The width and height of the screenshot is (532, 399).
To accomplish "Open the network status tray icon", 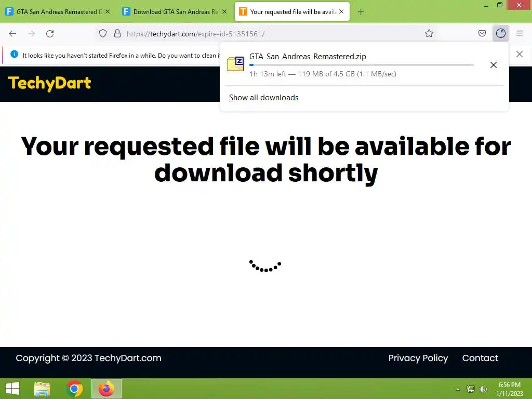I will 471,389.
